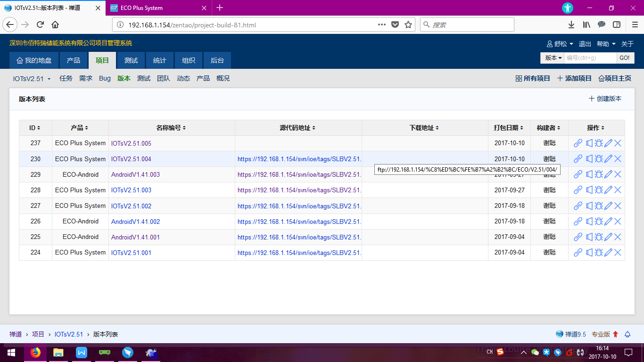Switch to the 产品 main tab
The image size is (644, 362).
[74, 60]
